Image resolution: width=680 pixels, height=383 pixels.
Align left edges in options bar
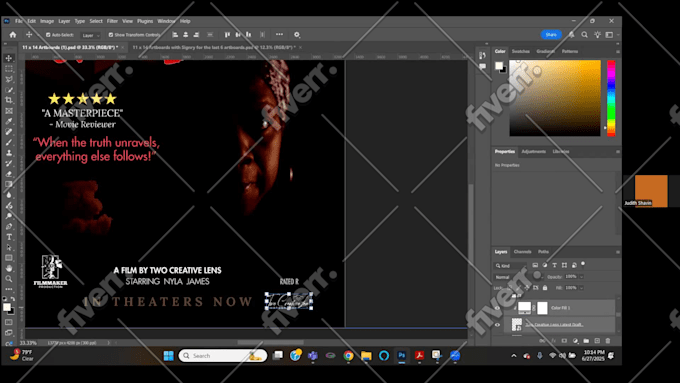point(175,35)
